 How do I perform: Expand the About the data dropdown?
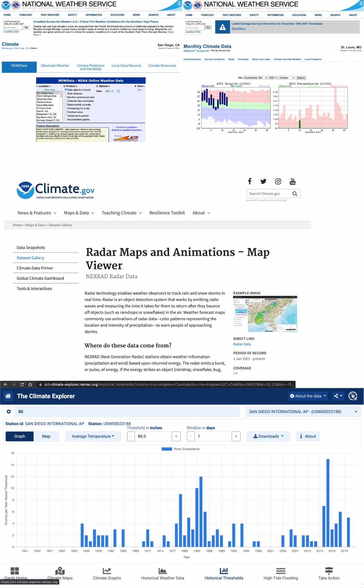point(308,396)
